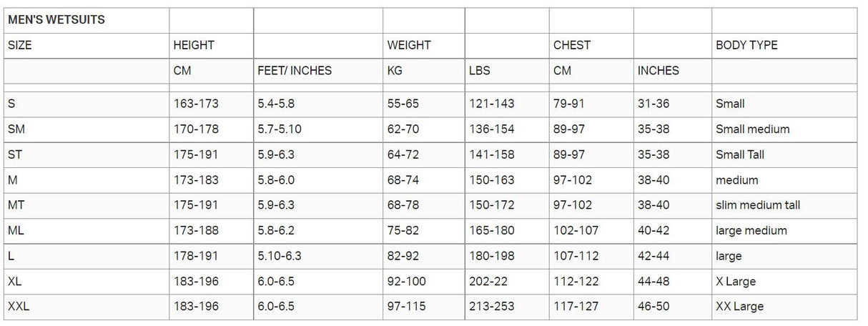
Task: Click the slim medium tall body type cell
Action: point(758,205)
